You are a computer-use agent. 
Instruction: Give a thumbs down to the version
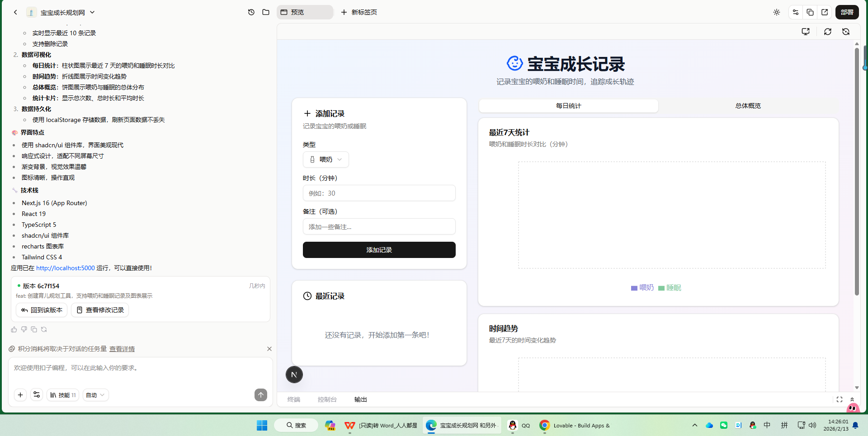click(x=24, y=329)
